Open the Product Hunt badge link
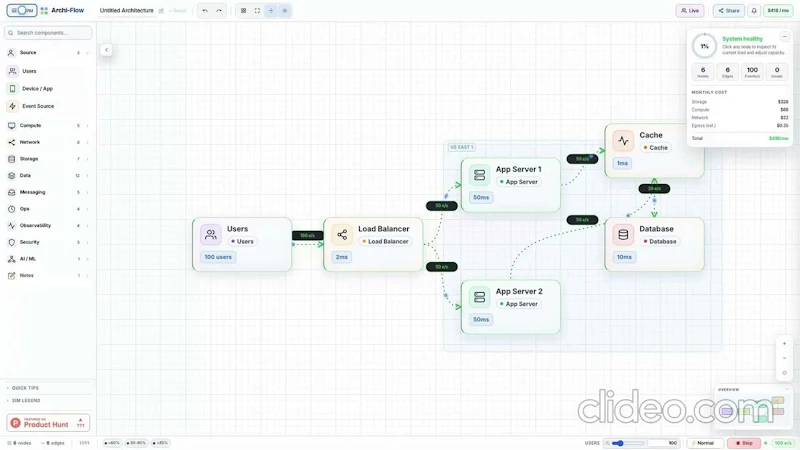 click(48, 423)
